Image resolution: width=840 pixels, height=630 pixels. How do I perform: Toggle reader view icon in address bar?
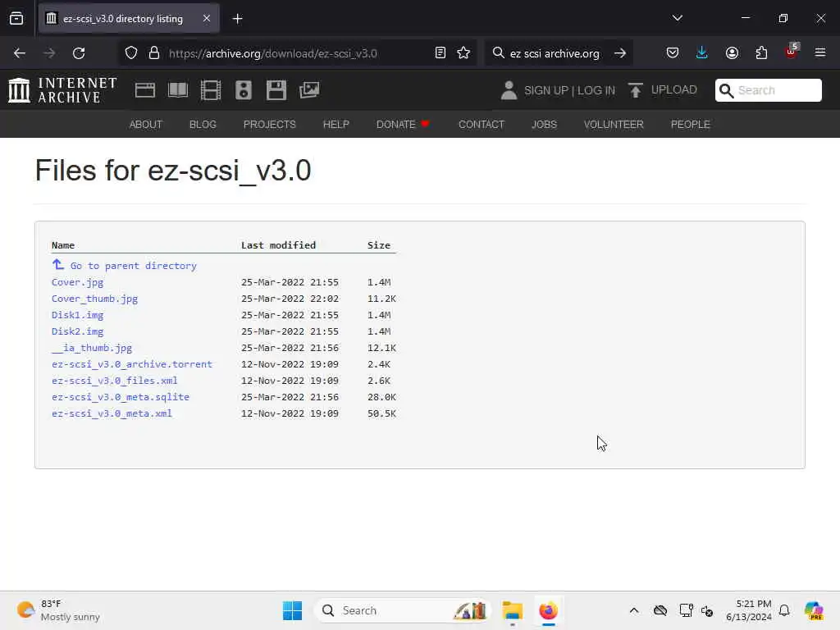click(x=441, y=53)
